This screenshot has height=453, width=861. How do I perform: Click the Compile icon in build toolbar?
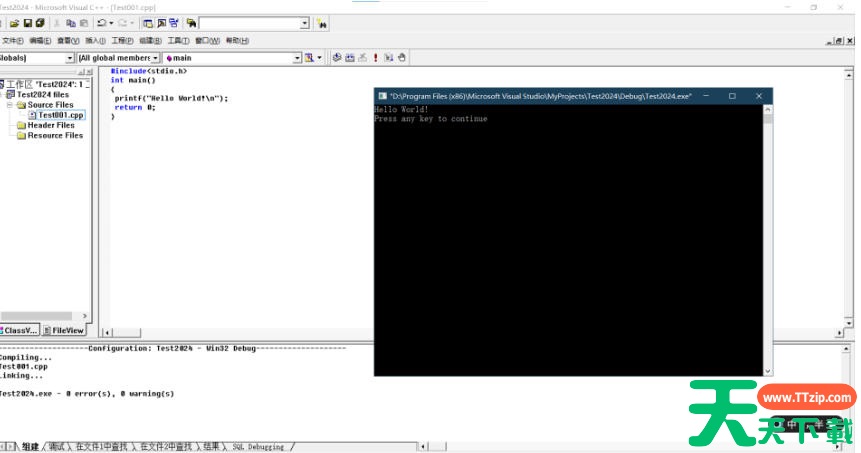pos(337,58)
